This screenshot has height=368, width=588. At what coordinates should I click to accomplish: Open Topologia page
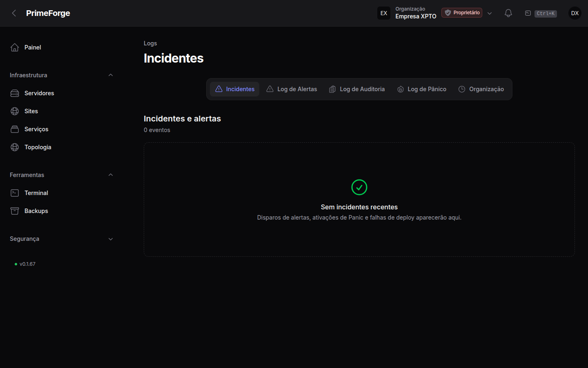click(61, 147)
